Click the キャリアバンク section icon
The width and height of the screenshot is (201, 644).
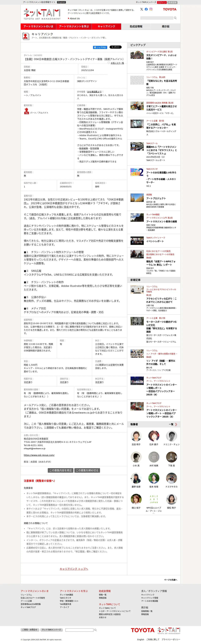(26, 36)
